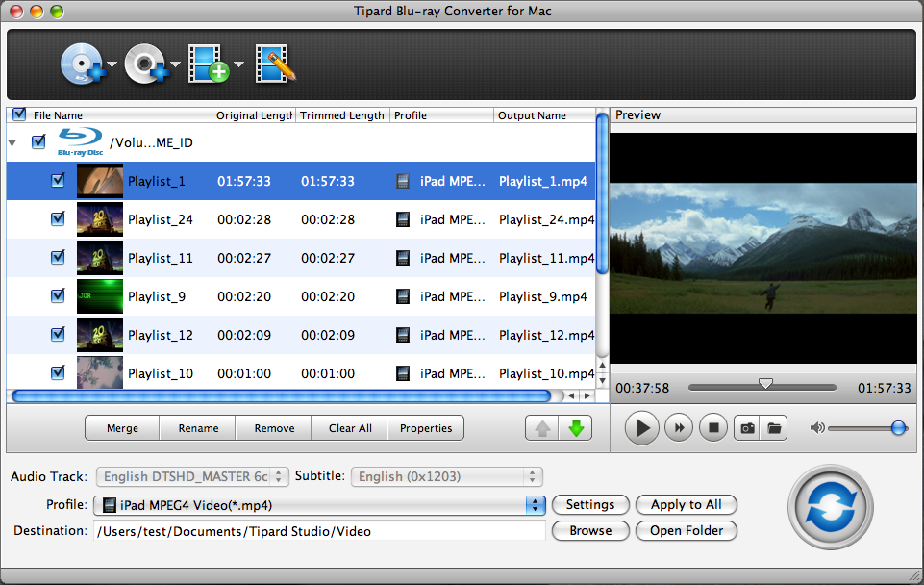Sort by the Original Length column header
The height and width of the screenshot is (585, 924).
click(x=254, y=115)
